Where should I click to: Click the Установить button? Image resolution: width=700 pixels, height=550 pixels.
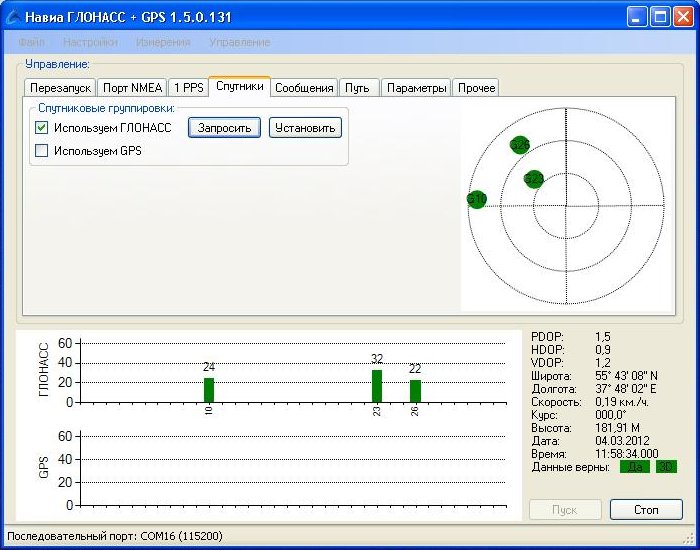[305, 128]
